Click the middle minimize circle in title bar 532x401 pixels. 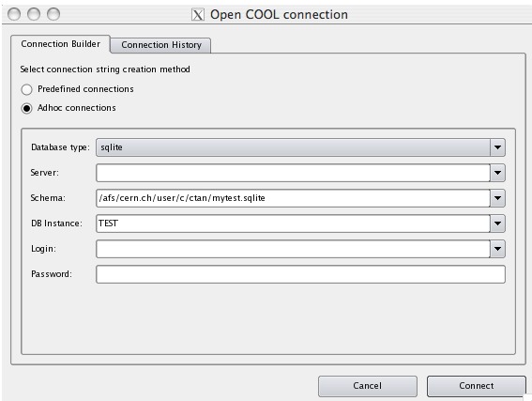pyautogui.click(x=34, y=14)
